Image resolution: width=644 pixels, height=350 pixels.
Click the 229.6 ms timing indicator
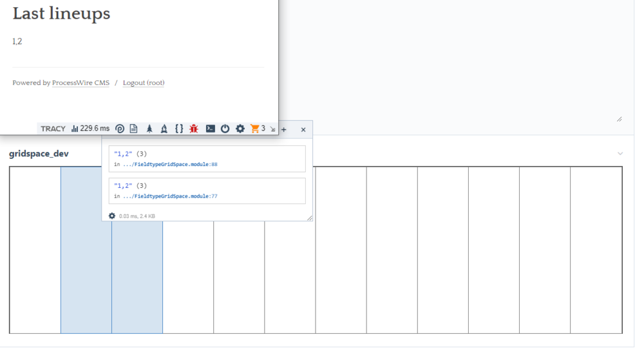[x=90, y=129]
